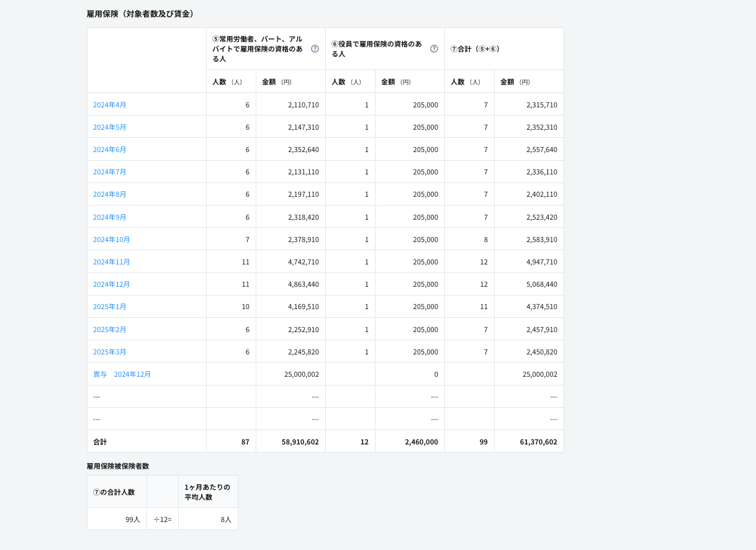
Task: Select the 2024年6月 link
Action: pyautogui.click(x=110, y=150)
